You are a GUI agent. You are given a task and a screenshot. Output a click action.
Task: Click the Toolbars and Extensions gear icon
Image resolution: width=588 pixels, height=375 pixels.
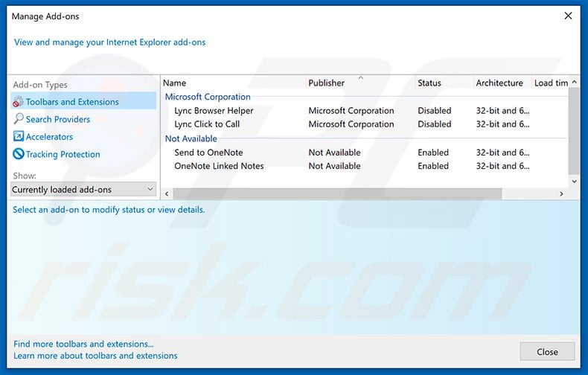pos(18,102)
